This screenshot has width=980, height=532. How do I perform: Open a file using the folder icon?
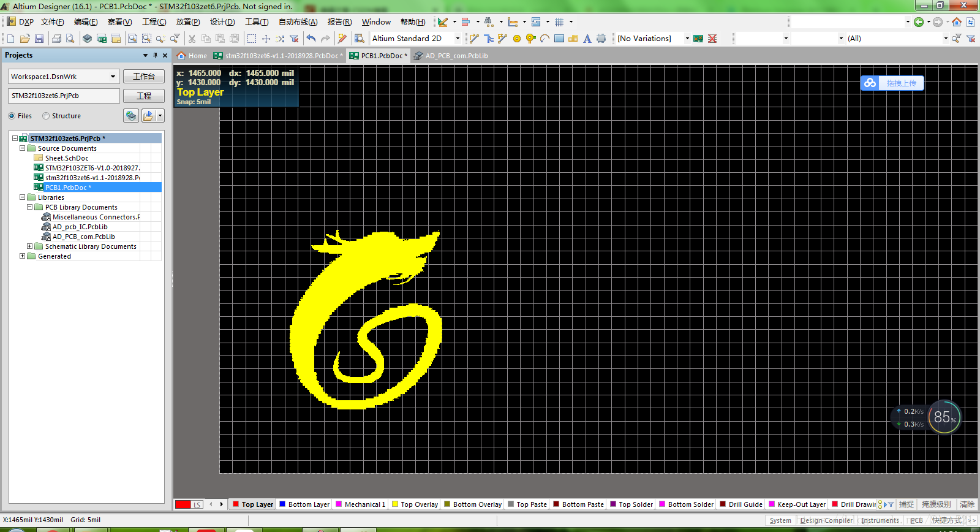click(x=24, y=39)
